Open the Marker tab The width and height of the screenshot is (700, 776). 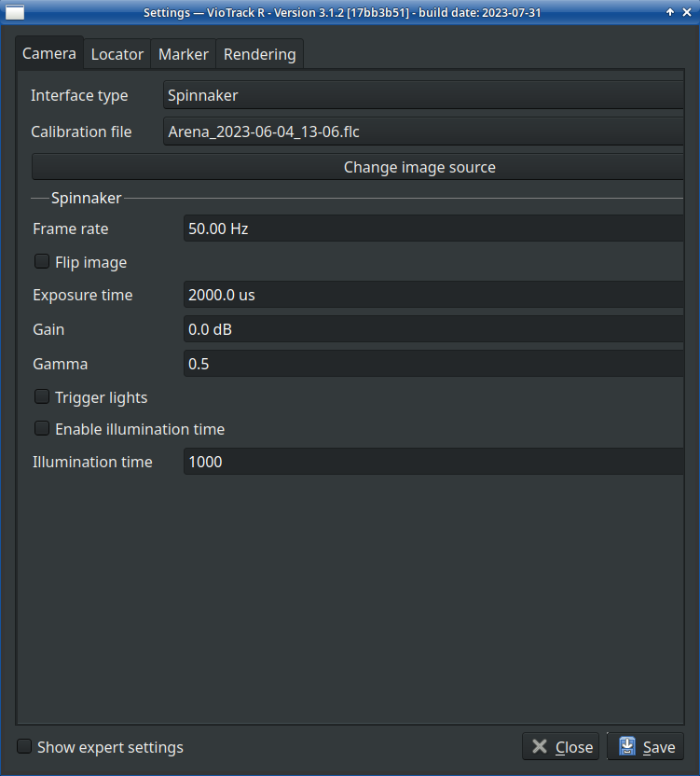click(x=183, y=54)
